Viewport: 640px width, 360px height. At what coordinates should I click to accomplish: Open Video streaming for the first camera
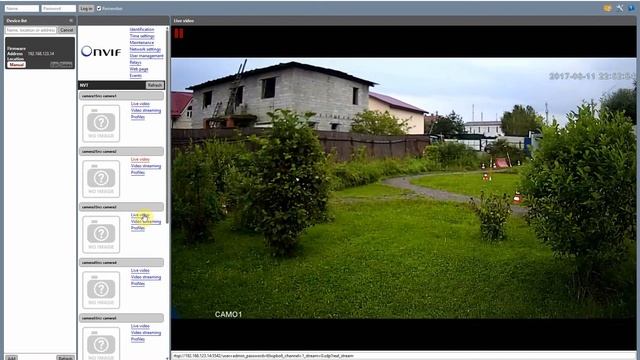[x=146, y=110]
